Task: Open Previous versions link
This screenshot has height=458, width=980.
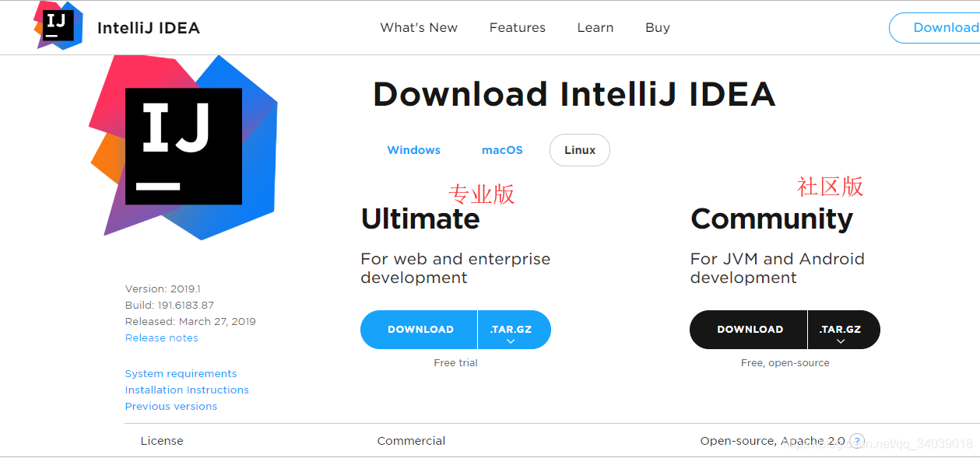Action: 171,407
